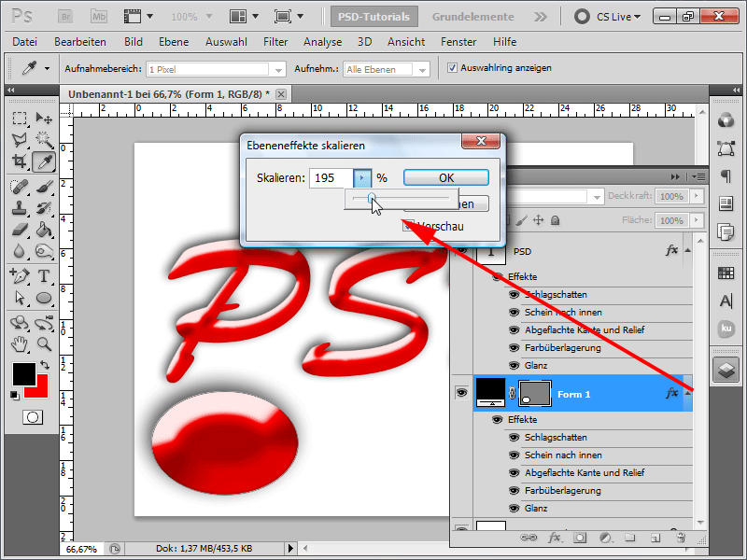The image size is (747, 560).
Task: Select the 3D Camera Orbit tool
Action: 44,322
